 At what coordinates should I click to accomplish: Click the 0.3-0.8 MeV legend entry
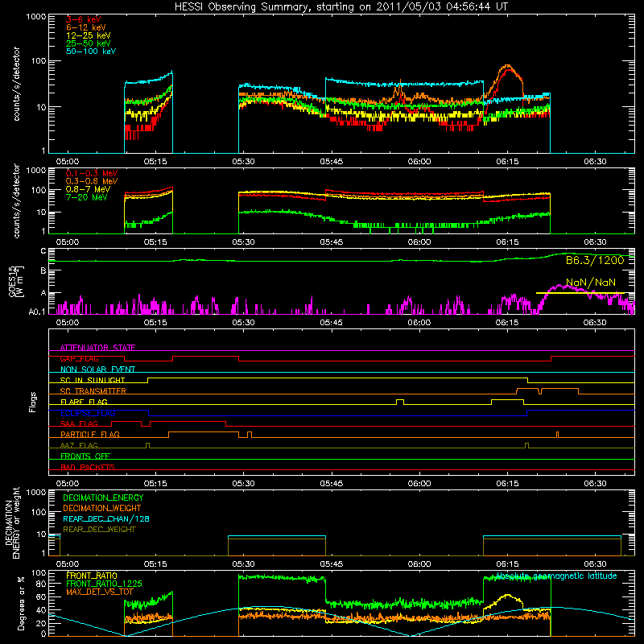pyautogui.click(x=92, y=182)
